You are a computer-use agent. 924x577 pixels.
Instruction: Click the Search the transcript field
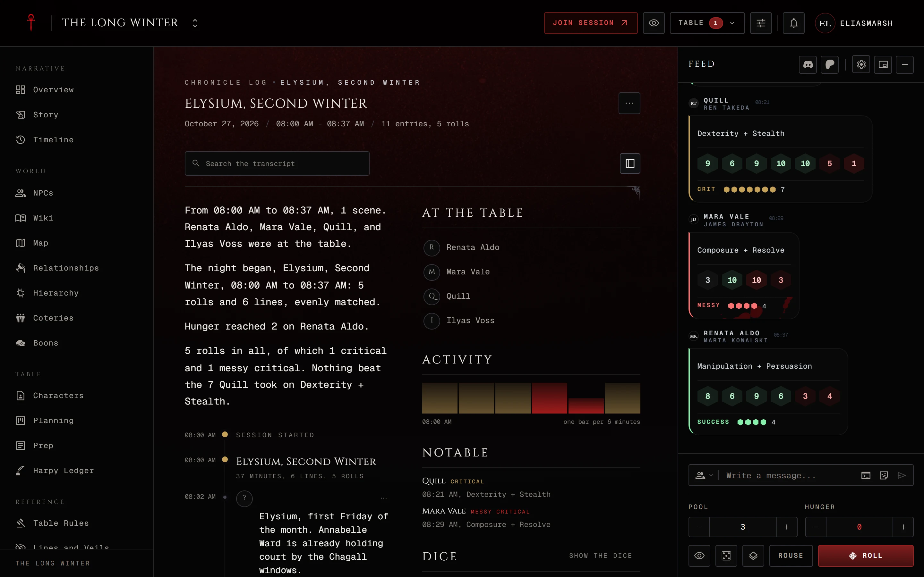277,163
